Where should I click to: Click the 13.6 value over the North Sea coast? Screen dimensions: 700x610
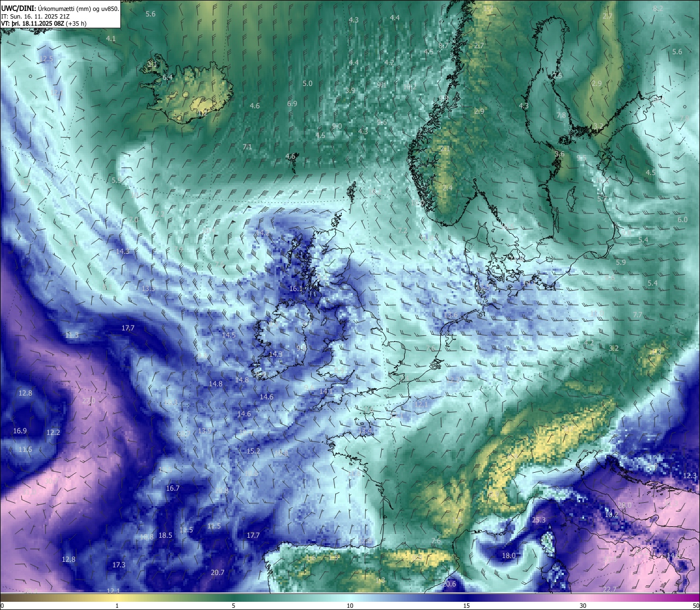[x=450, y=316]
